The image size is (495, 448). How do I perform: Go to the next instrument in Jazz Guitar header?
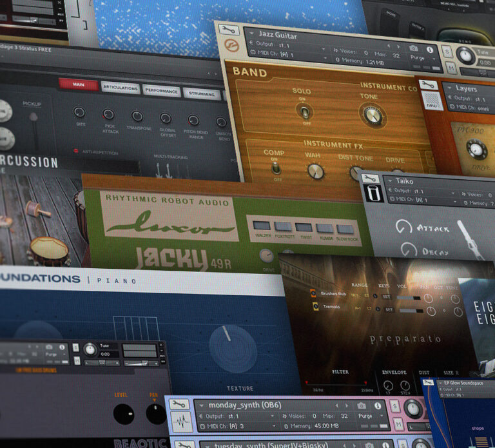tap(399, 46)
